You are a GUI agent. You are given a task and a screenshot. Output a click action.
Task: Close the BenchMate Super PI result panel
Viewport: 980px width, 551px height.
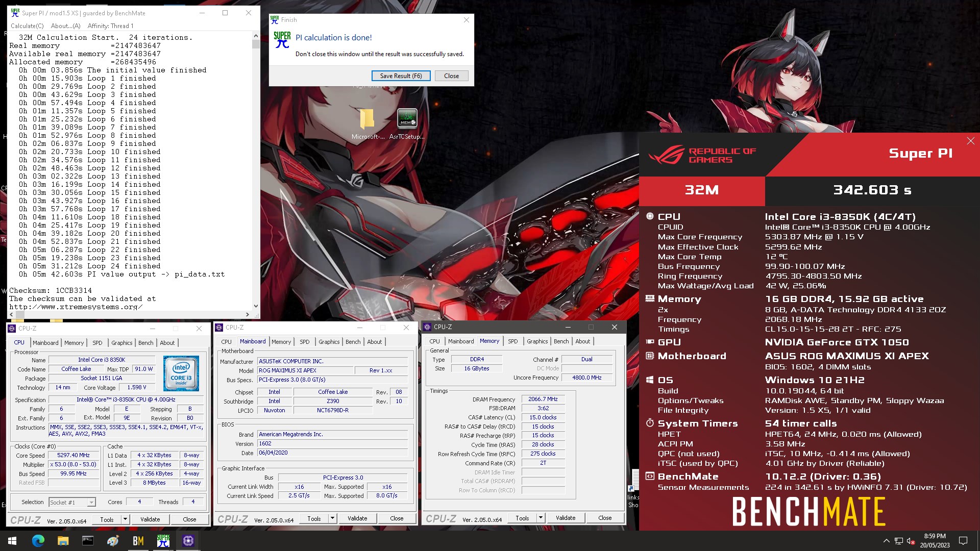[970, 141]
